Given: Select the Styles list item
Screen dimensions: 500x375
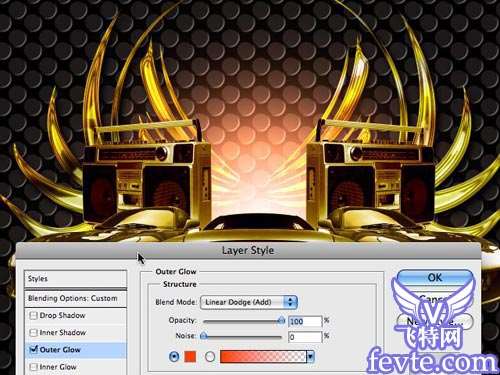Looking at the screenshot, I should pyautogui.click(x=76, y=279).
